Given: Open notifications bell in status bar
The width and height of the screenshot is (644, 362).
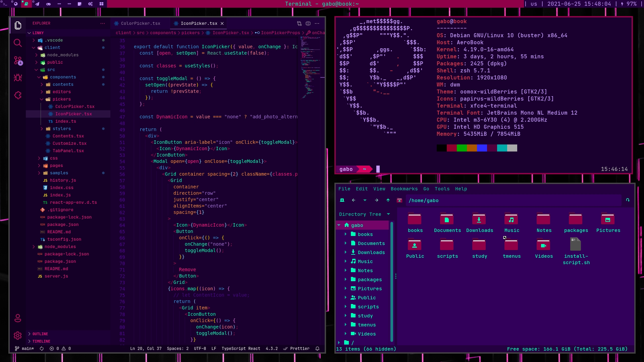Looking at the screenshot, I should 317,349.
